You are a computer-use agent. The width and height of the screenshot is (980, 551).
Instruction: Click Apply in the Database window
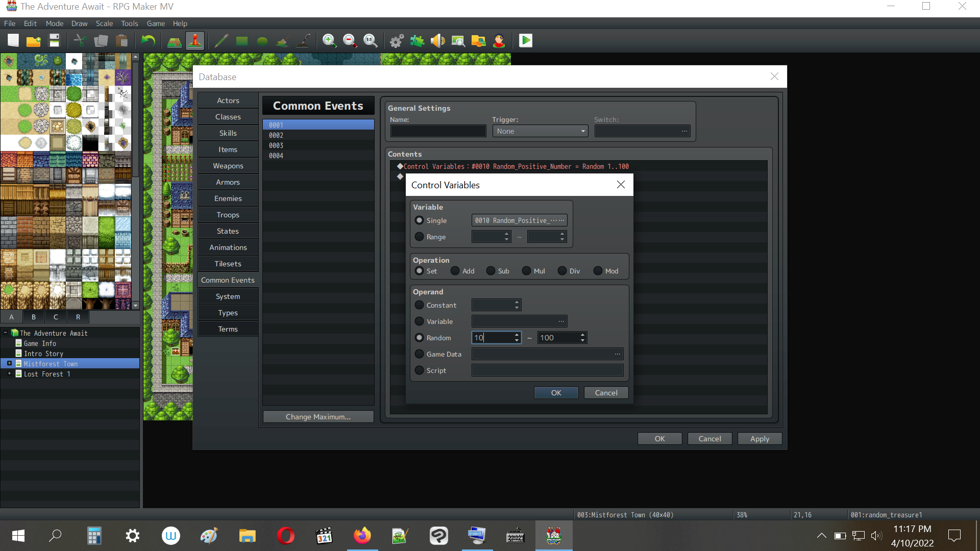(x=759, y=439)
